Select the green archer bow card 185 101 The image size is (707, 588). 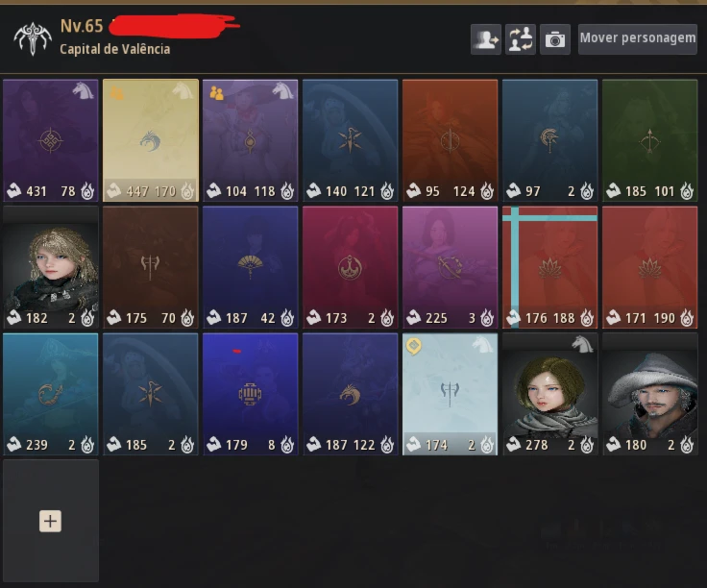[649, 140]
